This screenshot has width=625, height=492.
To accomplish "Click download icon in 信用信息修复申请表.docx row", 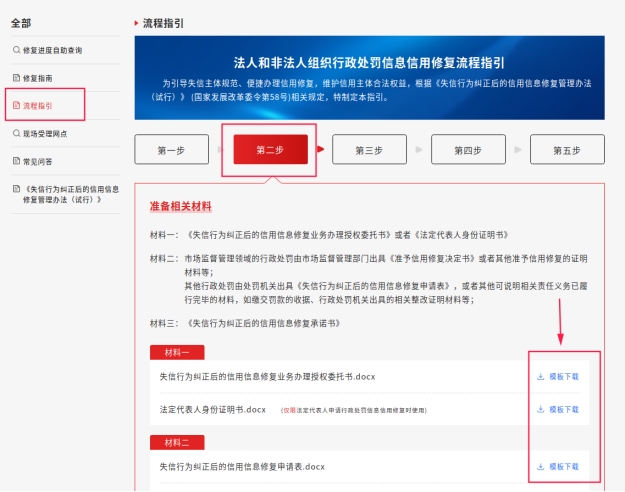I will click(540, 466).
